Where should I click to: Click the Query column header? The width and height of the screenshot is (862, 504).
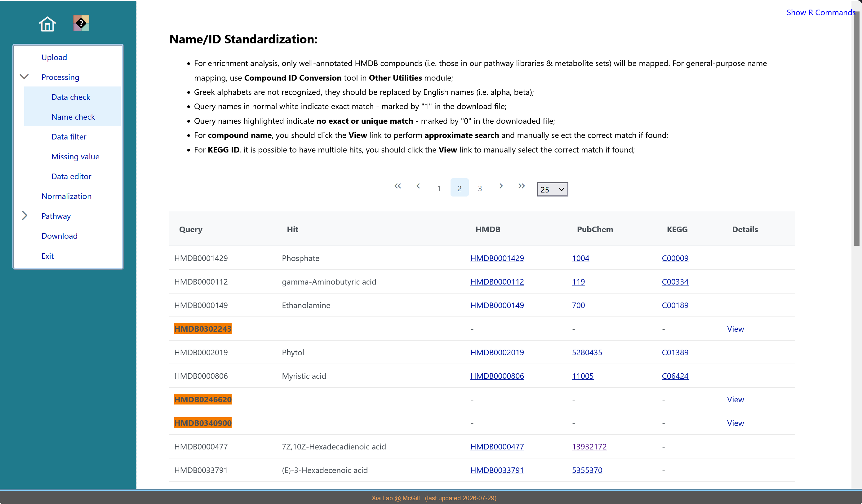(x=191, y=229)
